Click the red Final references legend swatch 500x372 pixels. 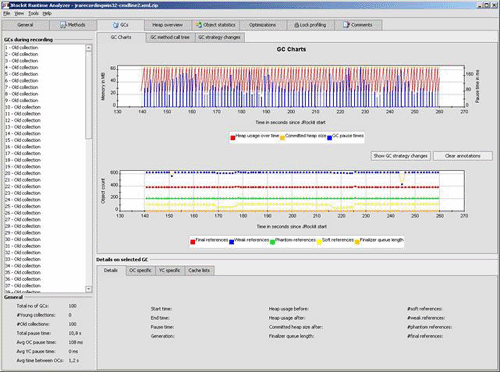(x=193, y=242)
